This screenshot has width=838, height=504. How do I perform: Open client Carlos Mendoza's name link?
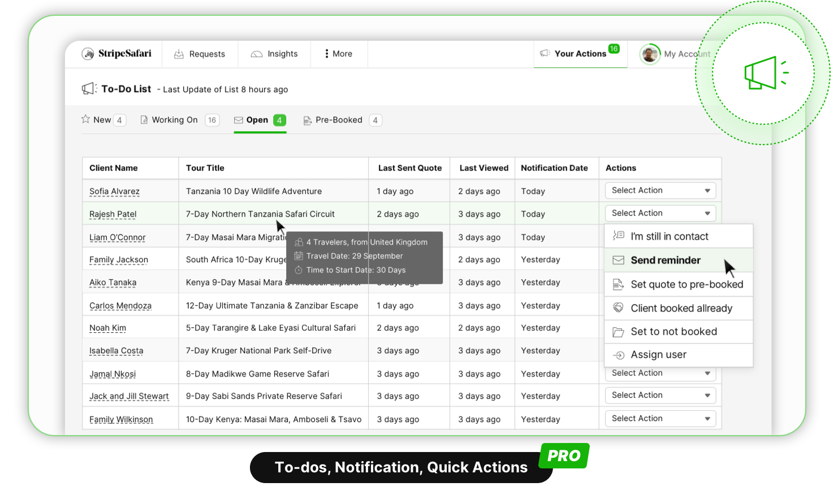(120, 306)
